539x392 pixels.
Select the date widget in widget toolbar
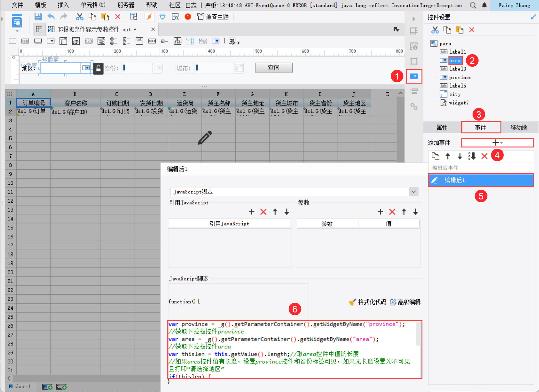(76, 41)
